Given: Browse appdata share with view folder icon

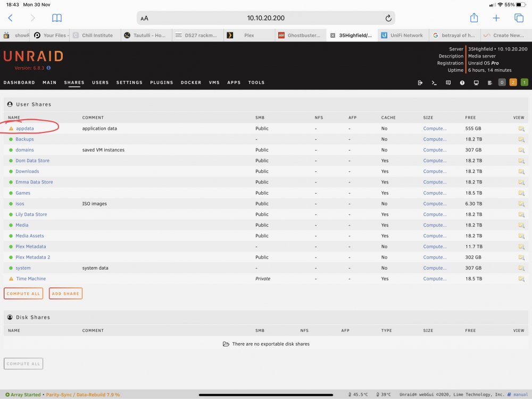Looking at the screenshot, I should coord(521,129).
